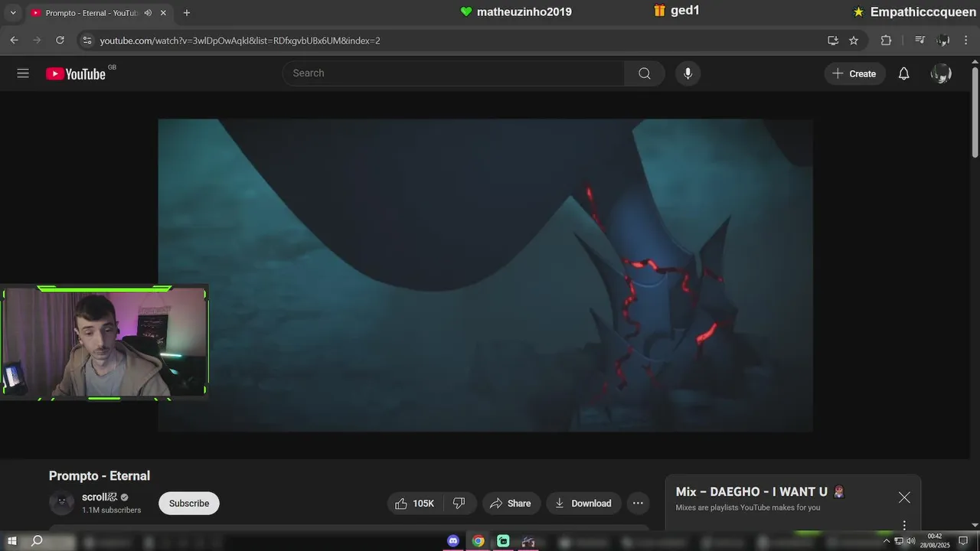Click the video title Prompto - Eternal
The width and height of the screenshot is (980, 551).
100,476
